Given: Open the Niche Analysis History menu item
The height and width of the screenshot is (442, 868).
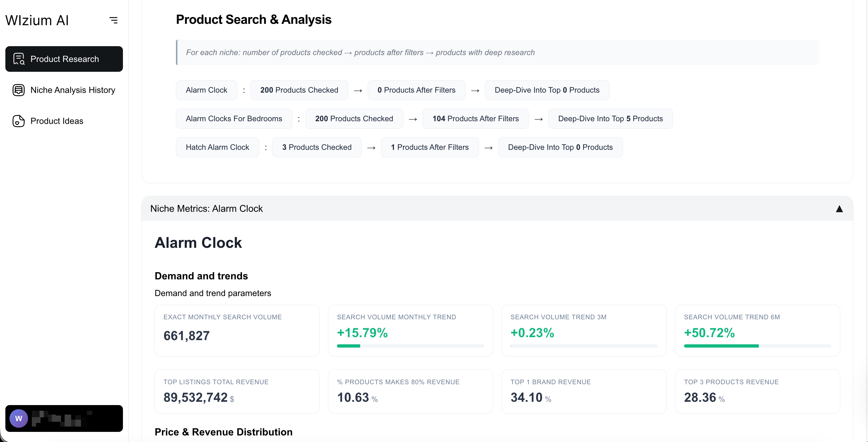Looking at the screenshot, I should pos(72,90).
